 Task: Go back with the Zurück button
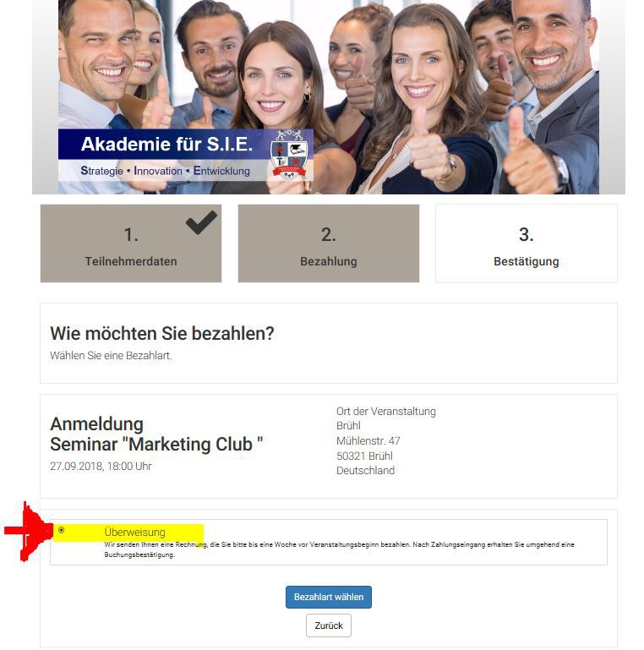pos(328,625)
